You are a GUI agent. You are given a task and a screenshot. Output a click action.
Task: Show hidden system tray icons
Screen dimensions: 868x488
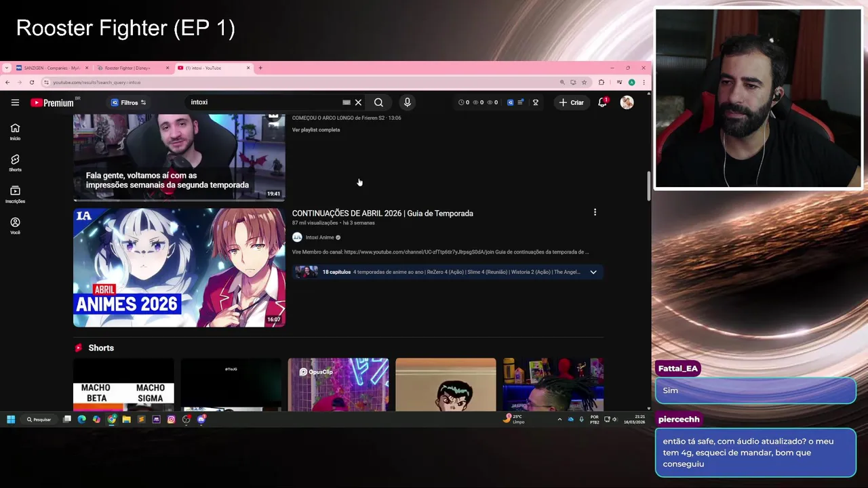[559, 420]
